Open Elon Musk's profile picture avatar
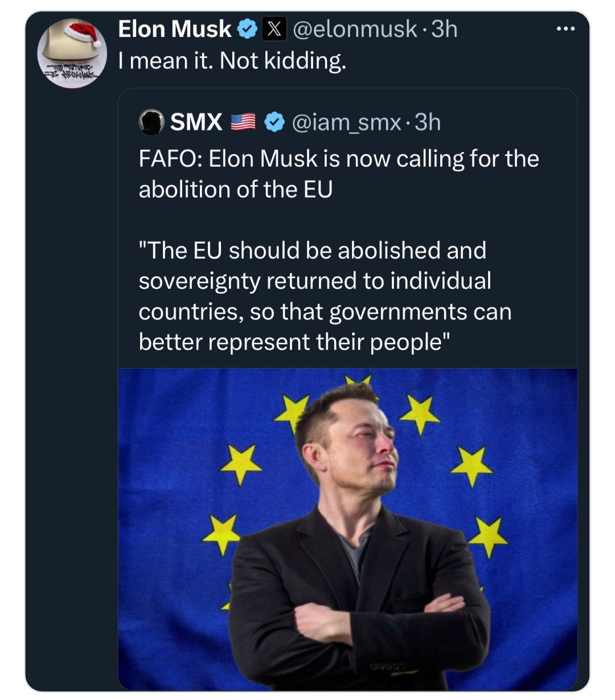 [72, 54]
